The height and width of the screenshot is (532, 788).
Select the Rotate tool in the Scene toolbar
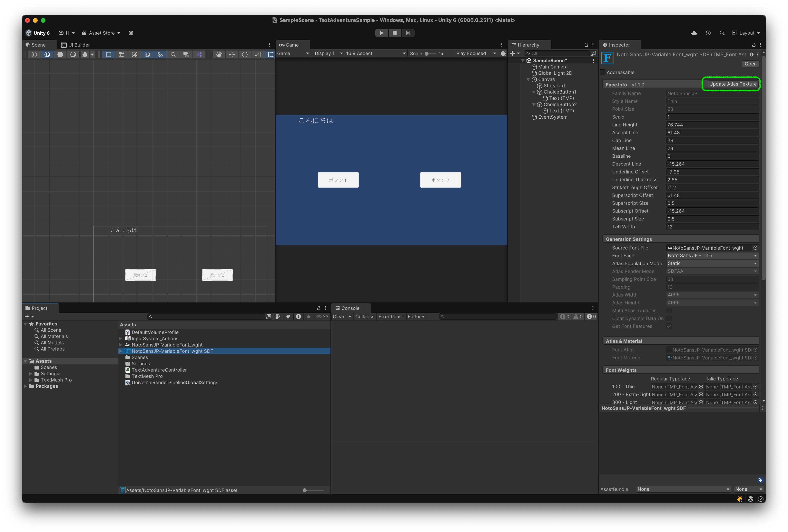(x=245, y=54)
